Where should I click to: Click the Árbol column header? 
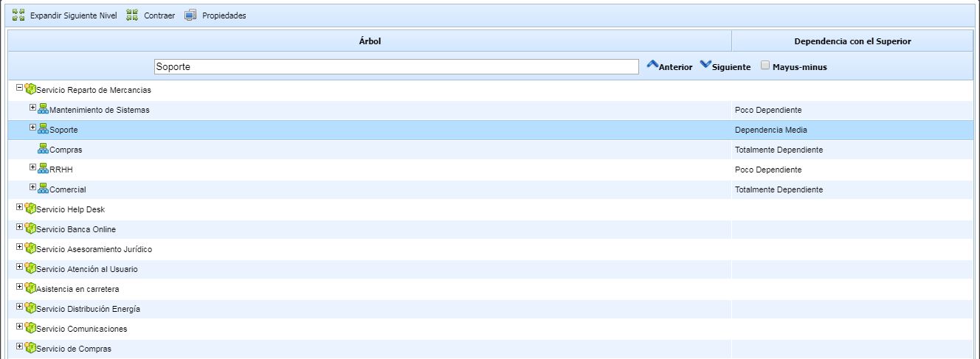(370, 41)
